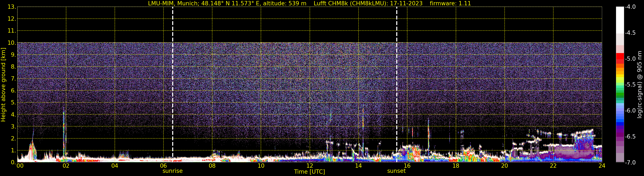Click the x-axis tick label '22'

[553, 166]
